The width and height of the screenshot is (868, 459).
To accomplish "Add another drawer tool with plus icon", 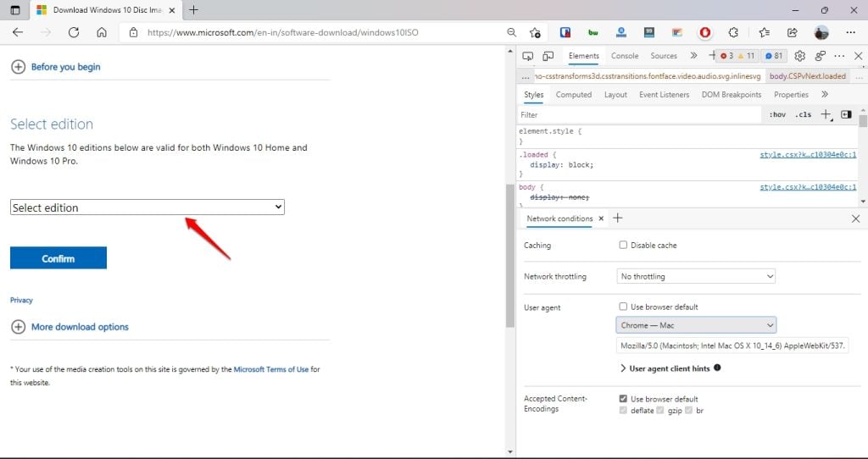I will click(x=618, y=218).
